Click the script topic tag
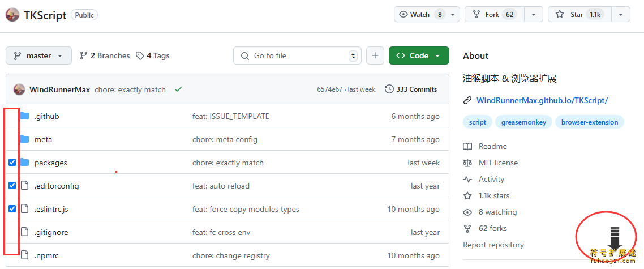Viewport: 644px width, 269px height. pyautogui.click(x=478, y=122)
